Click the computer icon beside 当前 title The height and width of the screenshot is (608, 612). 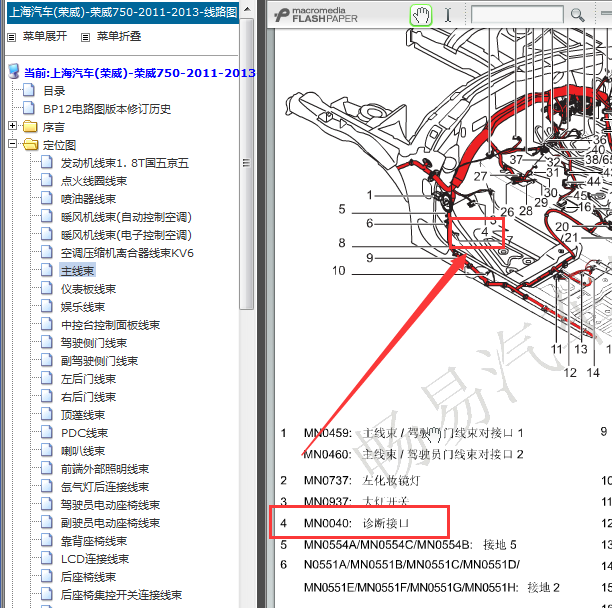[14, 72]
